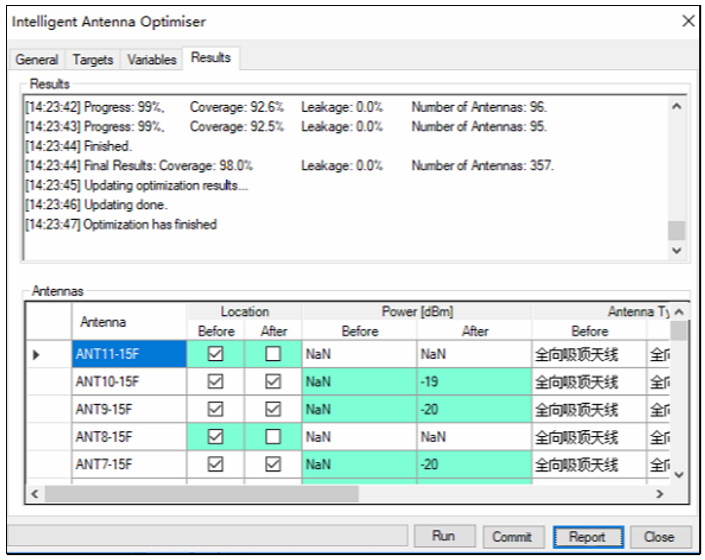705x560 pixels.
Task: Open the Variables tab
Action: pos(152,59)
